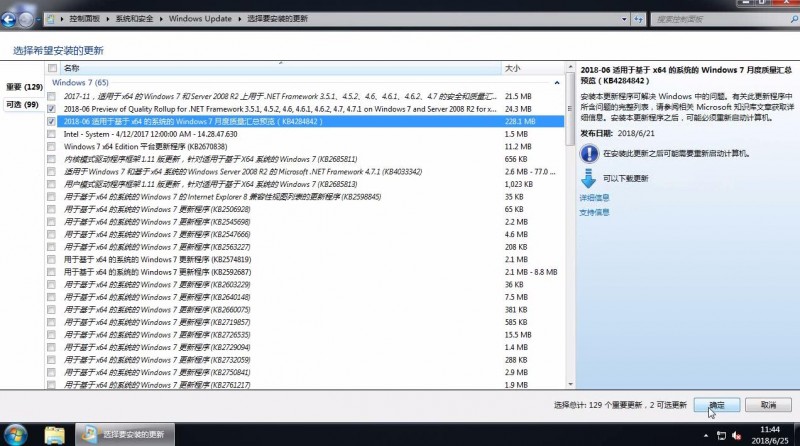Click the Back navigation arrow button
The image size is (800, 446).
tap(9, 19)
